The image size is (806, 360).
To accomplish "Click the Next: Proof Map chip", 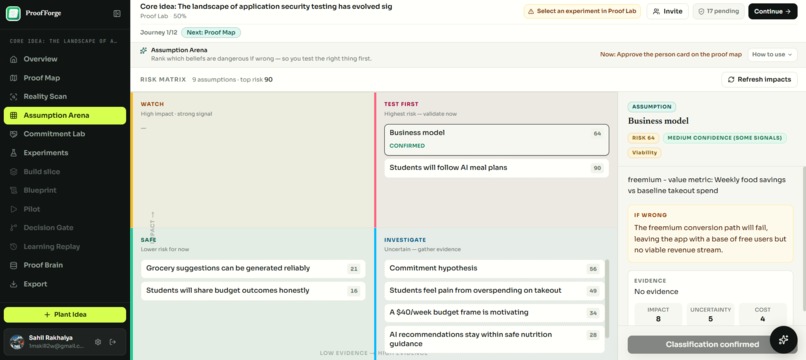I will point(211,32).
